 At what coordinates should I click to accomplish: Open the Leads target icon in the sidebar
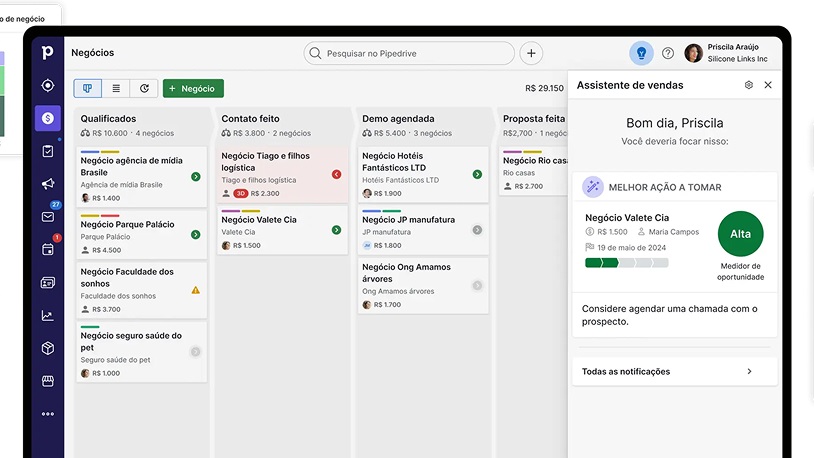click(x=48, y=85)
